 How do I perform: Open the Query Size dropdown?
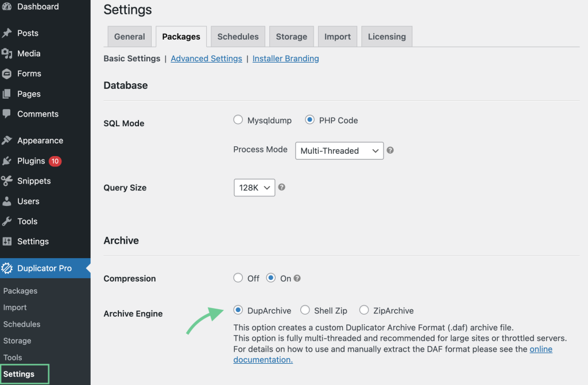click(254, 187)
